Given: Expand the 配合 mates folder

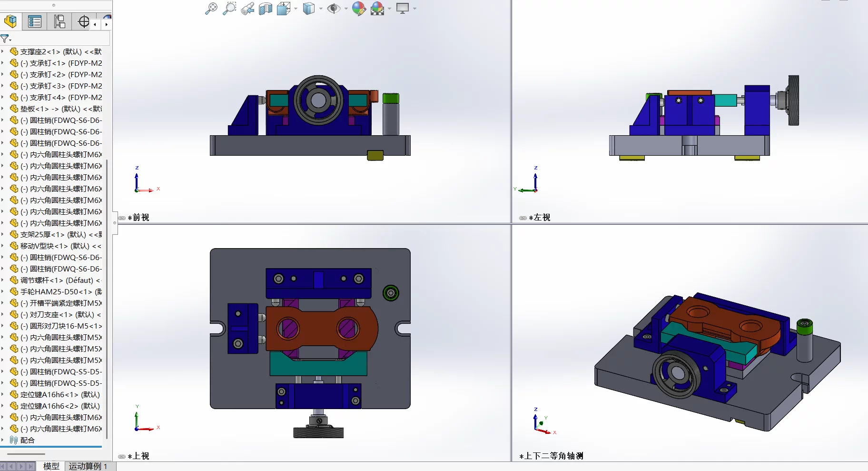Looking at the screenshot, I should point(3,440).
